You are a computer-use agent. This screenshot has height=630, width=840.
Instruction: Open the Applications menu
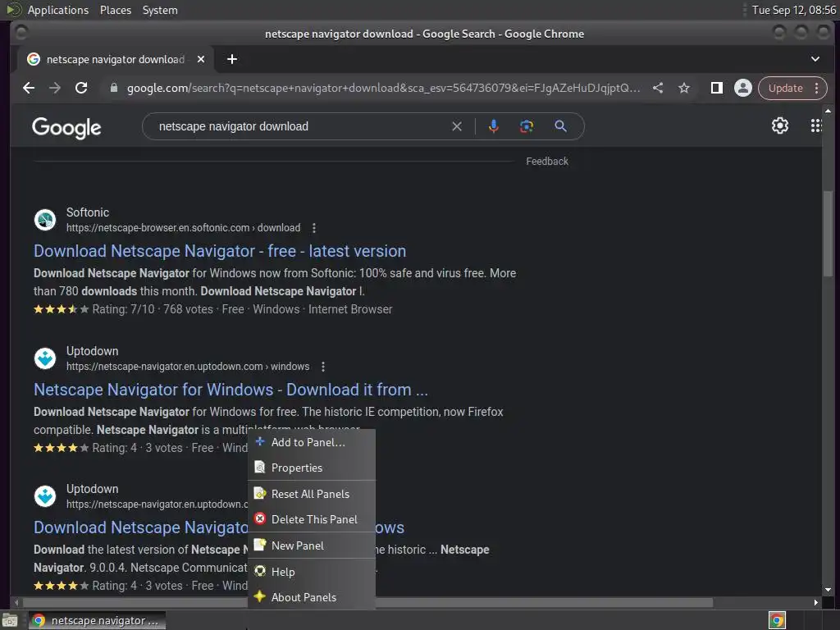coord(58,10)
